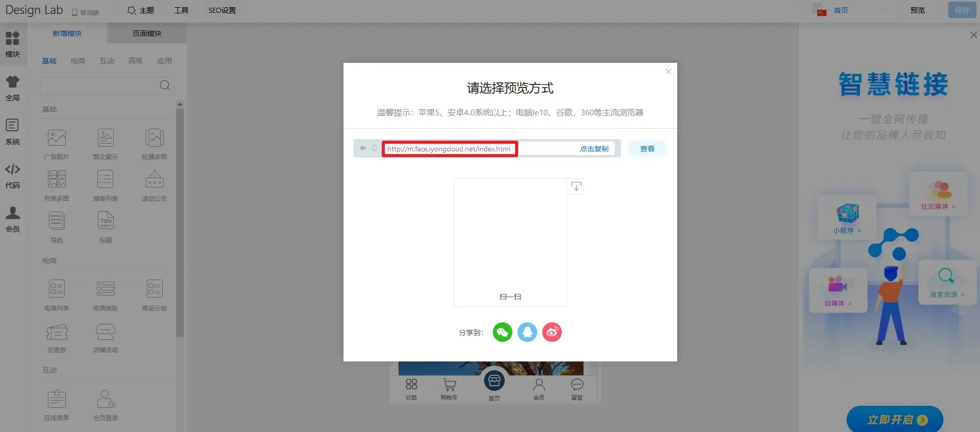Click the refresh icon beside the URL
The height and width of the screenshot is (432, 980).
point(374,148)
